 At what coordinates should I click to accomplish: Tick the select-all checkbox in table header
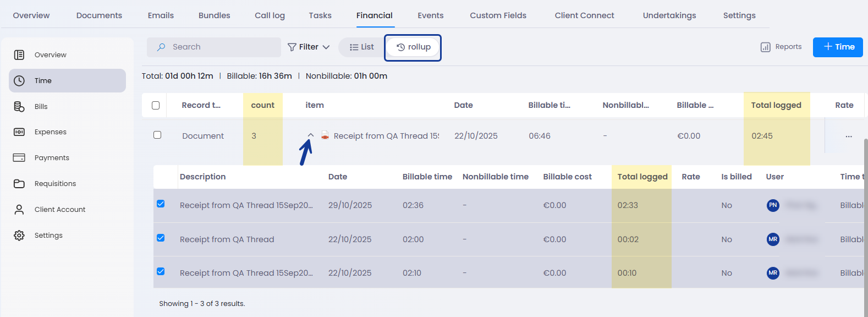point(156,105)
